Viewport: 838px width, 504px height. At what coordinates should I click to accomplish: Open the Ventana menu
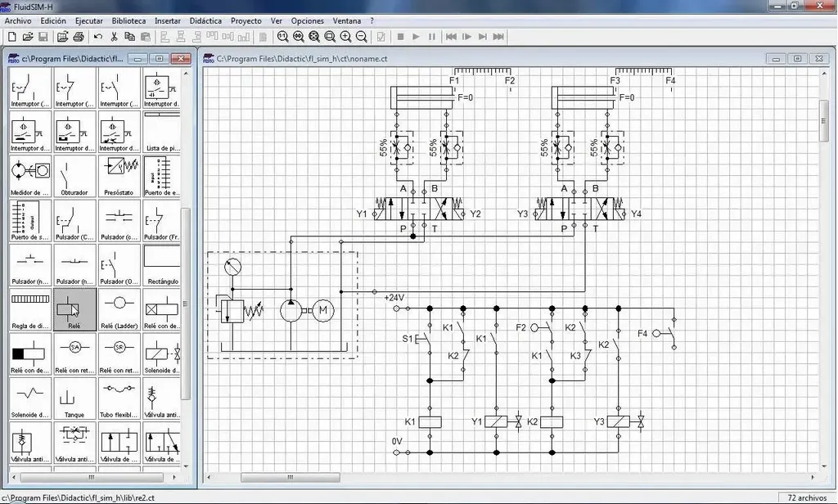tap(347, 20)
